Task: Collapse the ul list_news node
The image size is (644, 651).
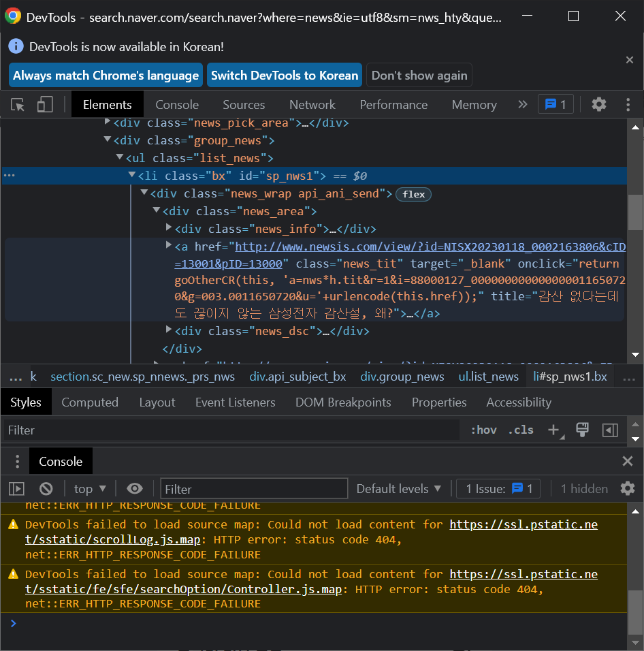Action: coord(120,157)
